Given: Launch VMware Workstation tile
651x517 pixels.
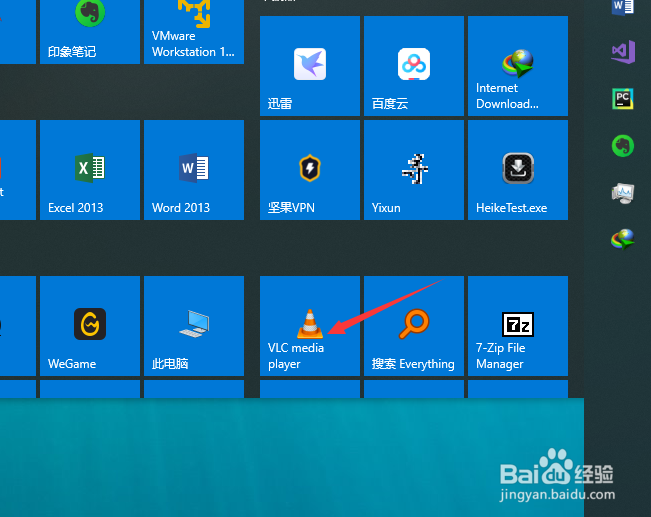Looking at the screenshot, I should 194,32.
